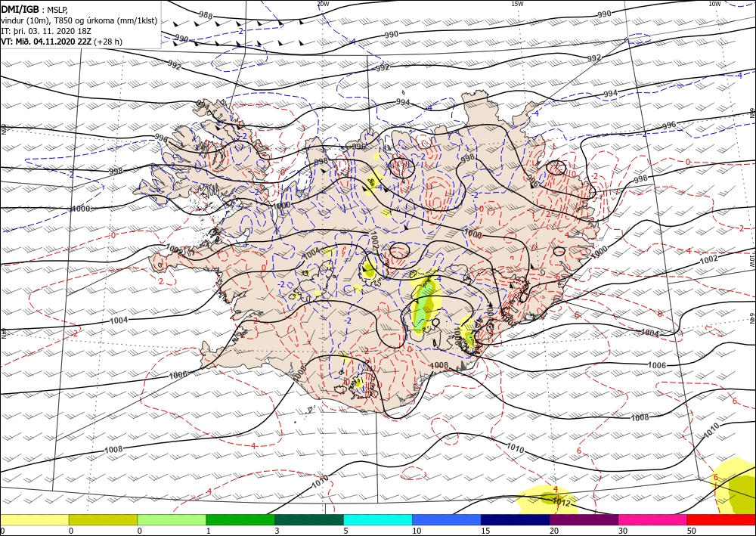Pick the bright blue legend swatch
756x536 pixels.
(x=447, y=519)
